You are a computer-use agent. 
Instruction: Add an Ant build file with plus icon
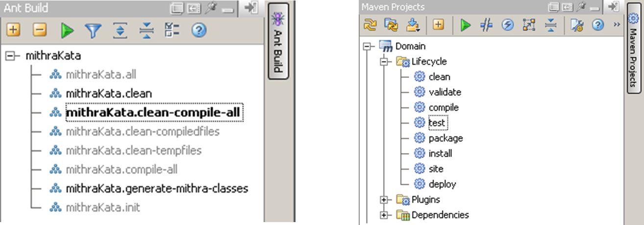click(x=13, y=30)
